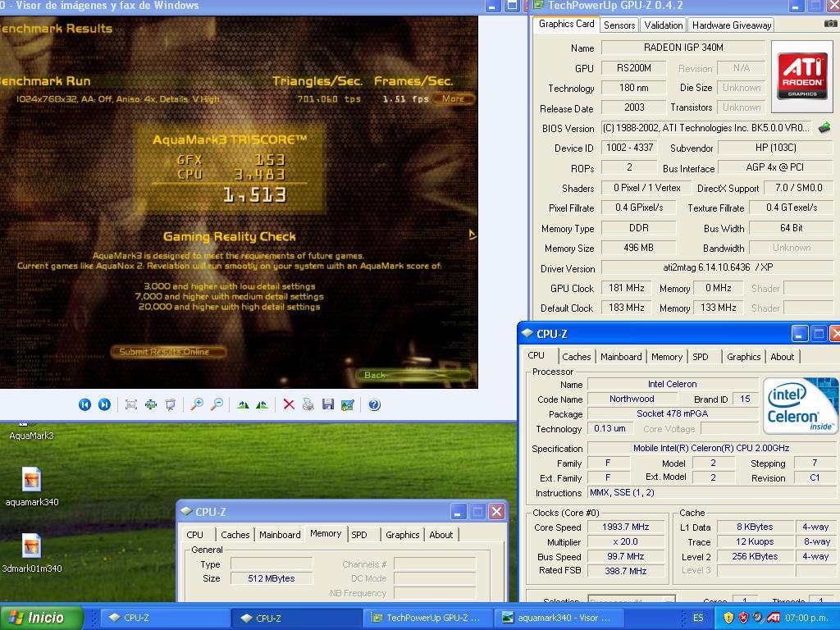840x630 pixels.
Task: Rotate image counterclockwise in the viewer
Action: pyautogui.click(x=262, y=405)
